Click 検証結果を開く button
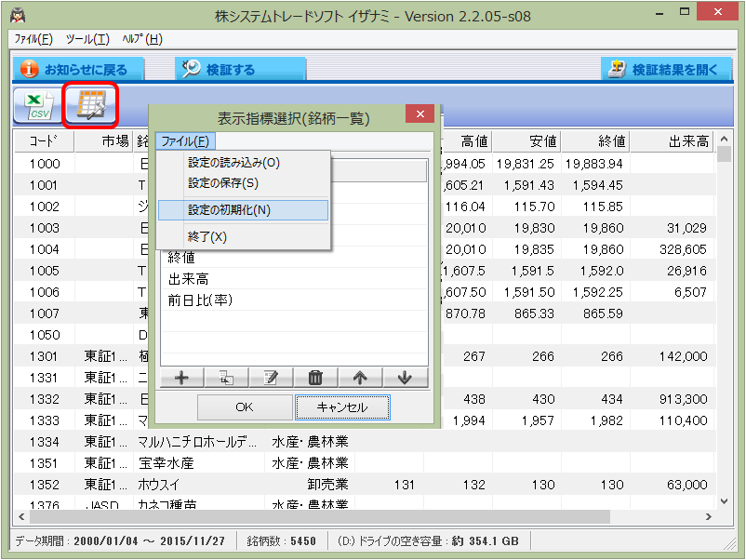 (x=666, y=70)
